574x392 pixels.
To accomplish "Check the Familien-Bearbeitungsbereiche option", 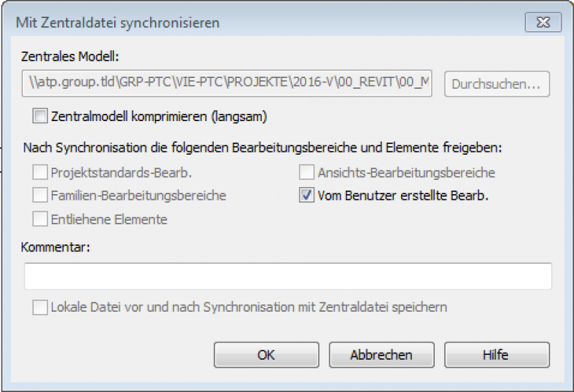I will (x=39, y=196).
